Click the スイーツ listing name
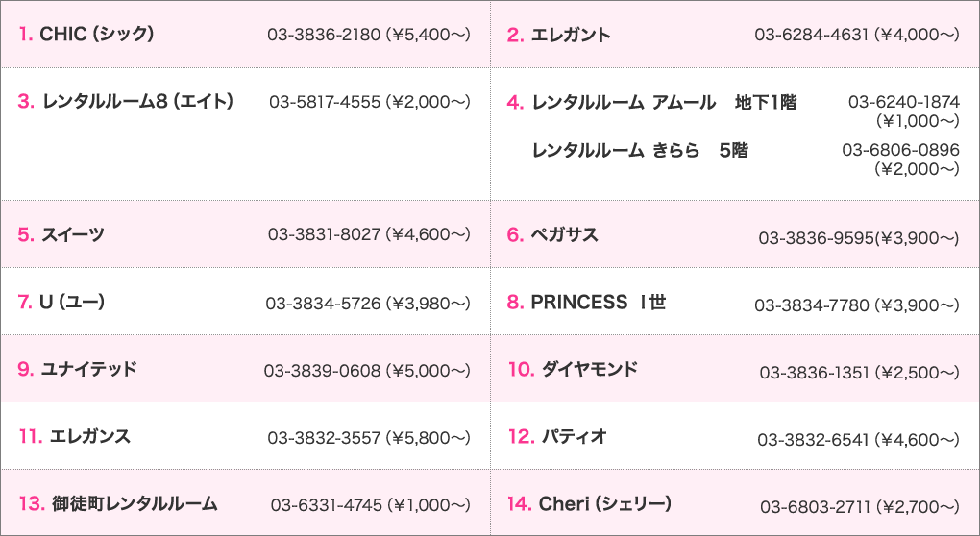Viewport: 980px width, 536px height. click(73, 234)
